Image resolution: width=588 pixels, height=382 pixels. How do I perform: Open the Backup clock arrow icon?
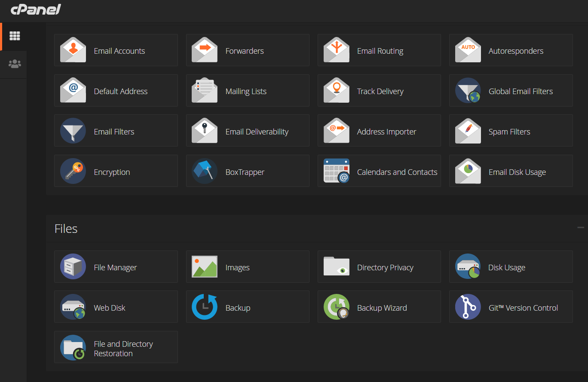point(205,307)
